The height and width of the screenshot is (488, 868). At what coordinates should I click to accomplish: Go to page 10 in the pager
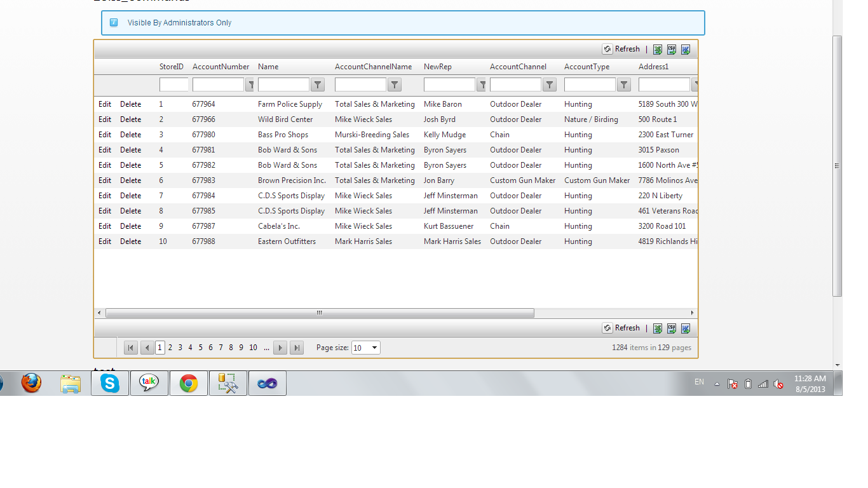coord(253,348)
